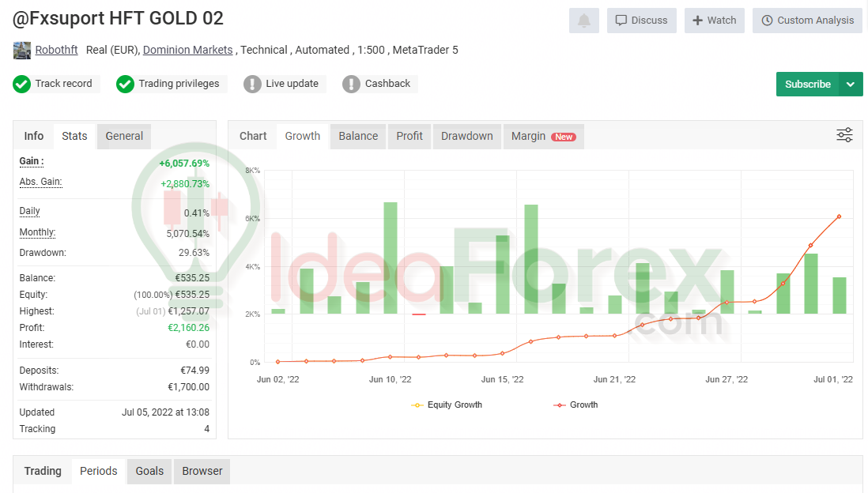Toggle Growth legend series

(576, 405)
